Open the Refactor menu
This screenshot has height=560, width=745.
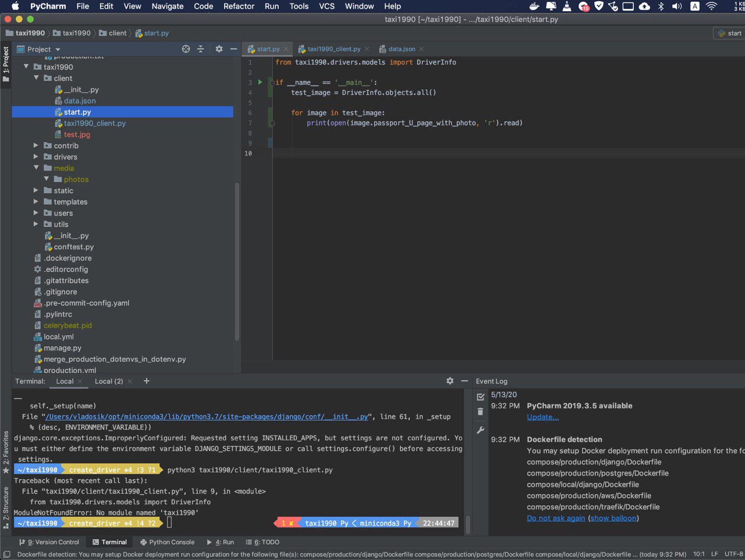tap(239, 6)
